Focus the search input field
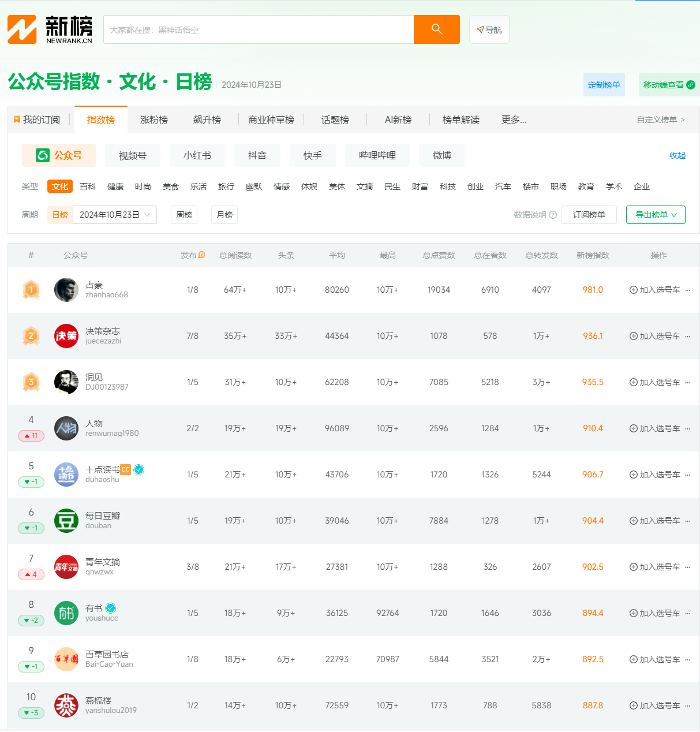Image resolution: width=700 pixels, height=732 pixels. click(x=259, y=29)
